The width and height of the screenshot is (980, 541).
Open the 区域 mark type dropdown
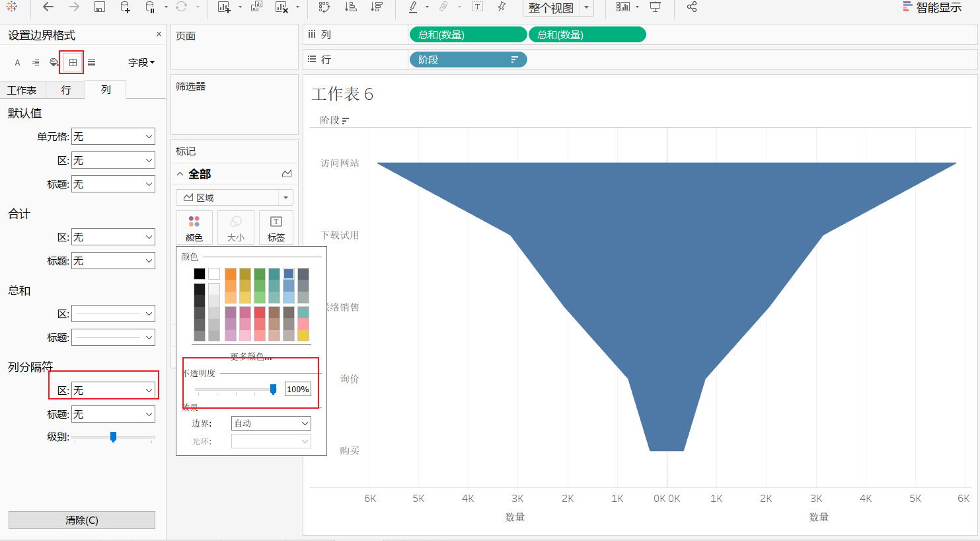coord(235,197)
